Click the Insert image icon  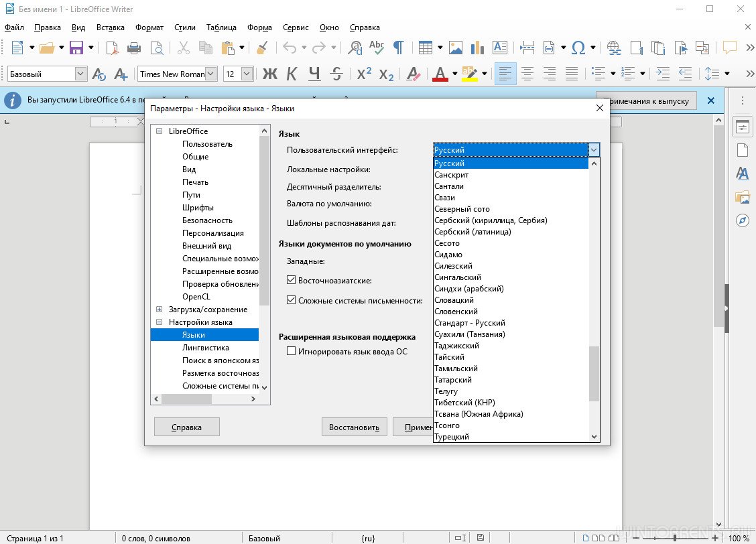(x=456, y=48)
